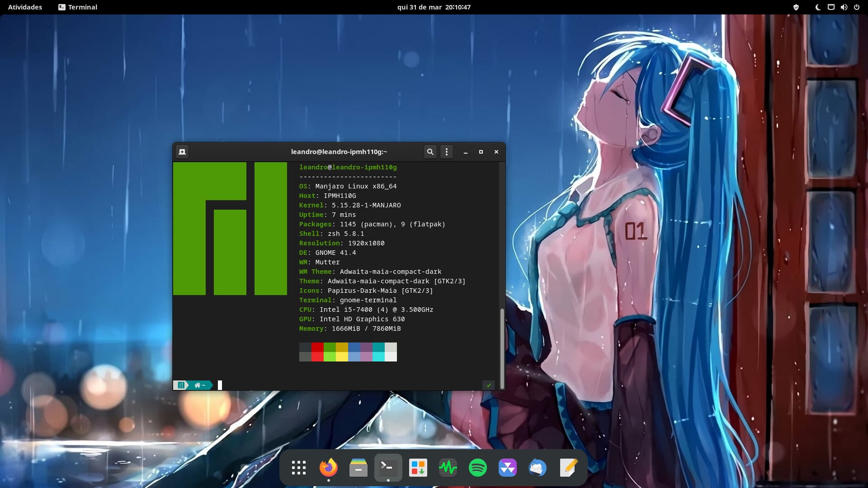Open the terminal three-dot menu
This screenshot has width=868, height=488.
point(447,152)
